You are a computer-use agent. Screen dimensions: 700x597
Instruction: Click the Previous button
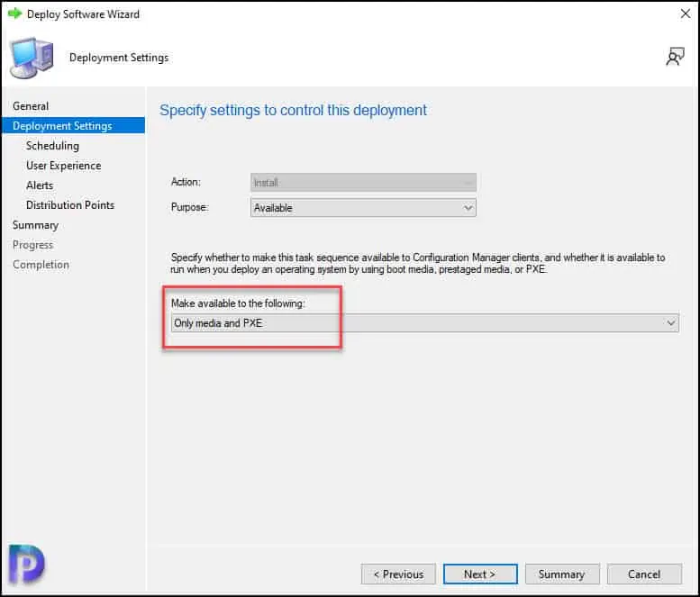[x=398, y=574]
